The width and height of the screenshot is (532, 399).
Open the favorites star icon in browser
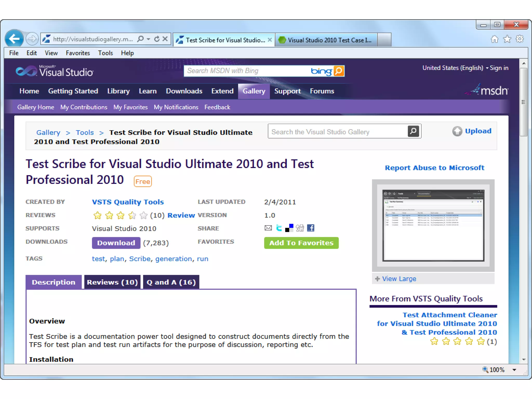tap(507, 39)
